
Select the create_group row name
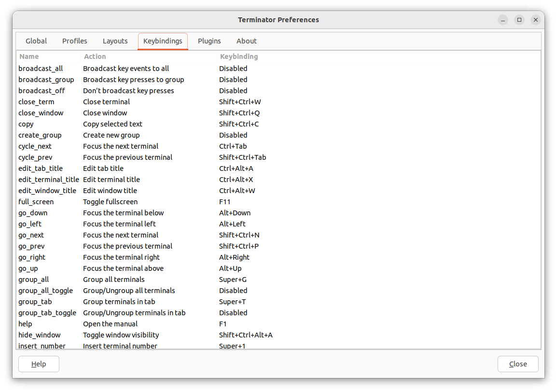40,135
